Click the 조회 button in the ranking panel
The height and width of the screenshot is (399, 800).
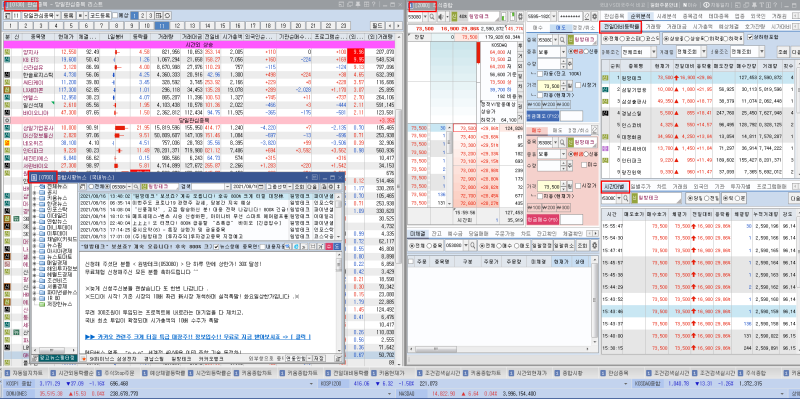(x=782, y=52)
